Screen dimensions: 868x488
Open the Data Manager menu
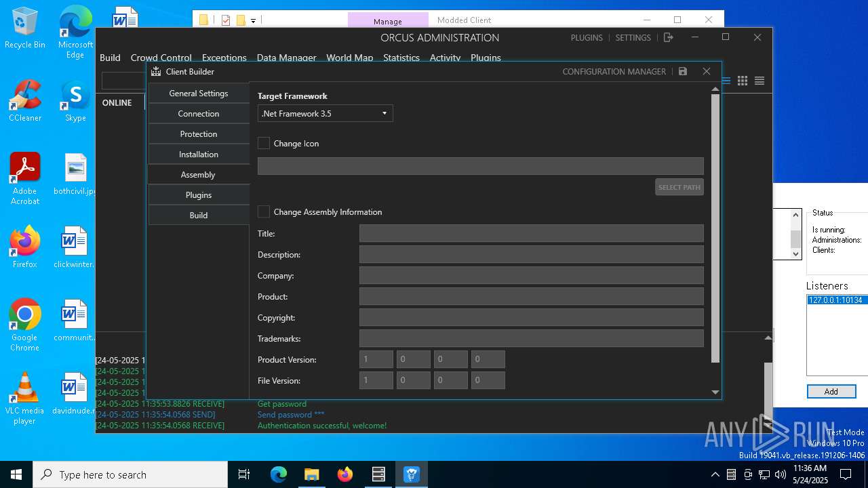[286, 58]
